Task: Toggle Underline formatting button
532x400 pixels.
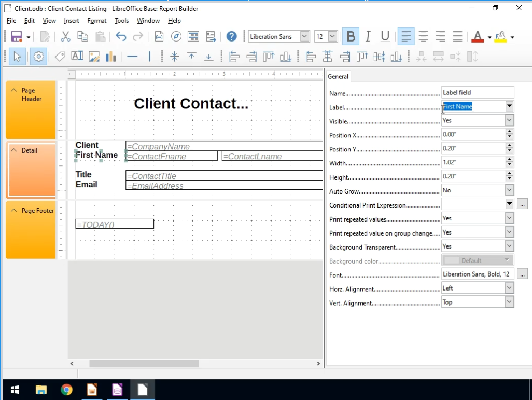Action: (385, 36)
